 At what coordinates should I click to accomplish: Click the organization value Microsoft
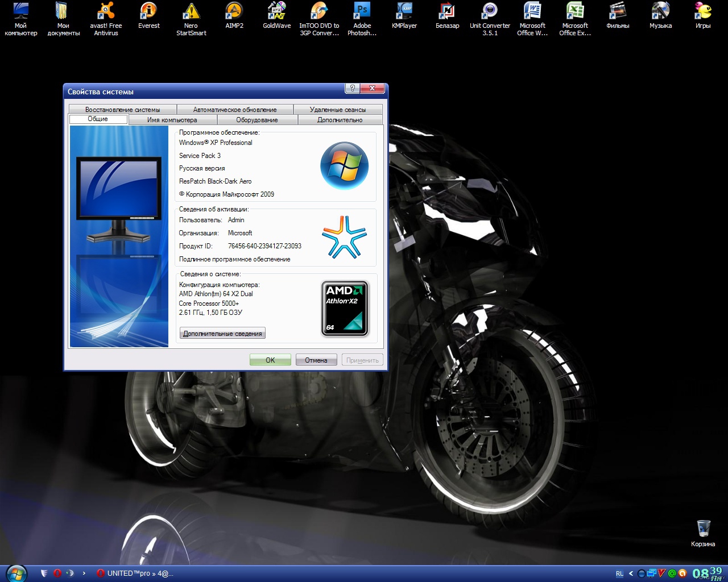pos(240,233)
